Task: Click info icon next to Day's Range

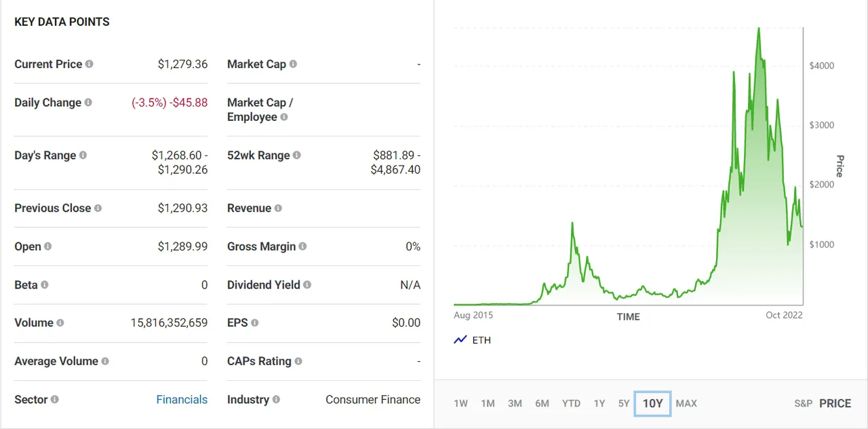Action: [x=83, y=155]
